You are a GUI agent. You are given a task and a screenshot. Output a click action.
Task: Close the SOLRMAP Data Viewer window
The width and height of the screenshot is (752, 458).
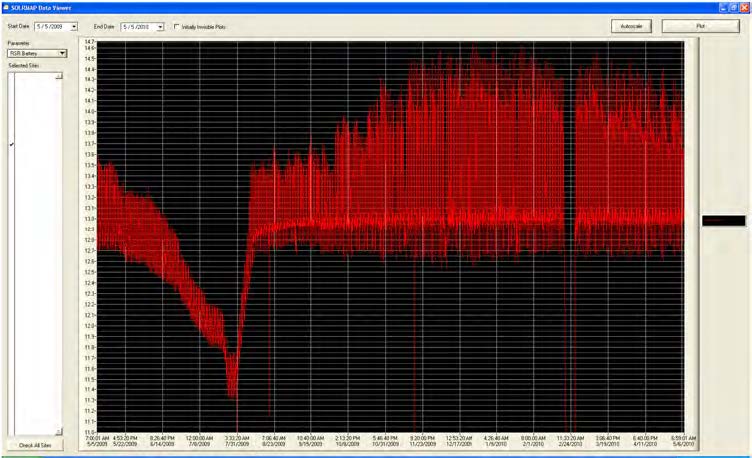[x=744, y=6]
